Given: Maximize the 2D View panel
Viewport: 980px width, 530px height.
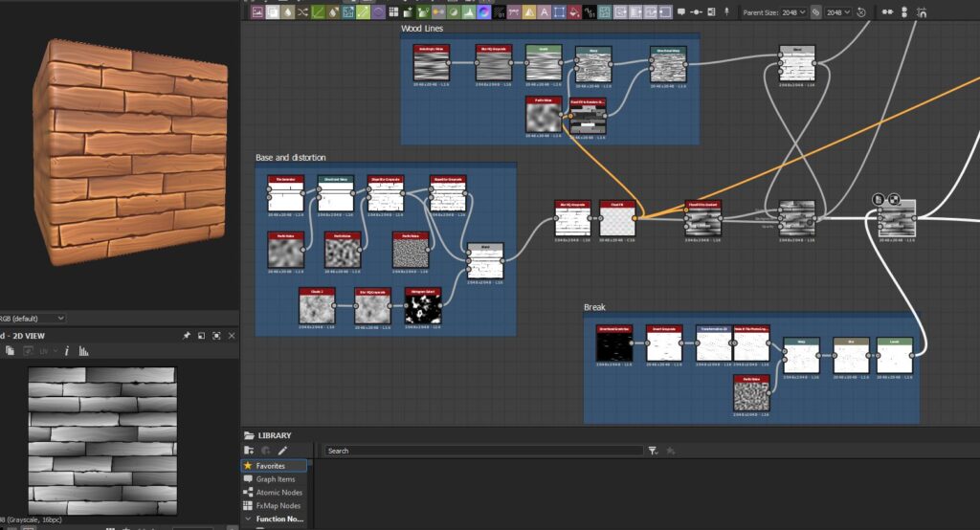Looking at the screenshot, I should [x=216, y=336].
